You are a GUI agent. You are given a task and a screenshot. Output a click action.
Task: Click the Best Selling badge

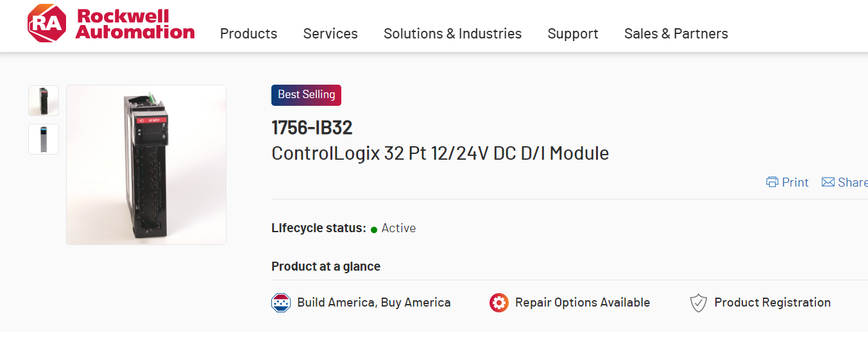(306, 95)
